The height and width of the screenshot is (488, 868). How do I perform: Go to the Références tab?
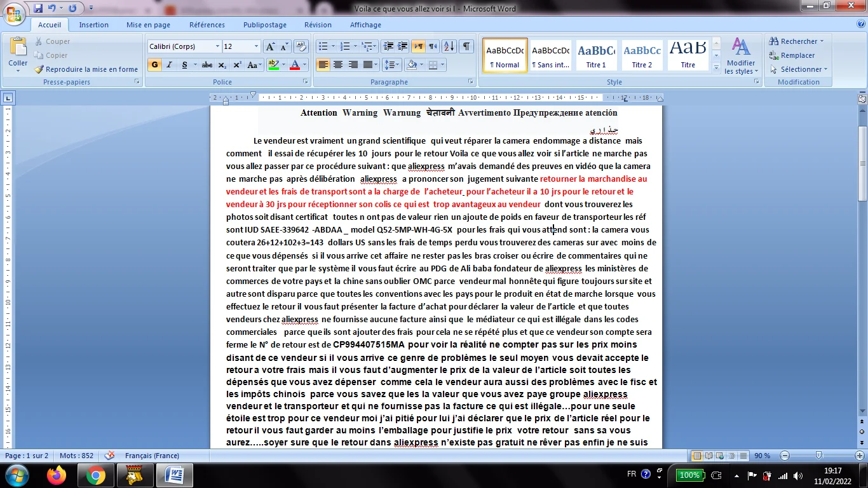(x=207, y=25)
